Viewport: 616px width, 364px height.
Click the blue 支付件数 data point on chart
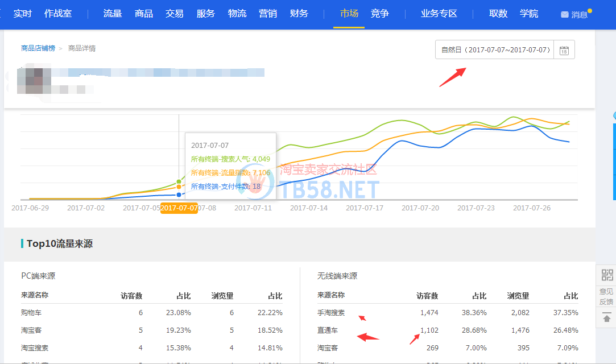pos(179,195)
